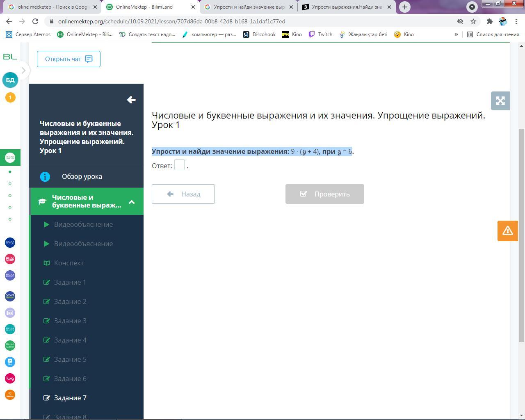Click the blue info icon beside Обзор урока

tap(45, 176)
